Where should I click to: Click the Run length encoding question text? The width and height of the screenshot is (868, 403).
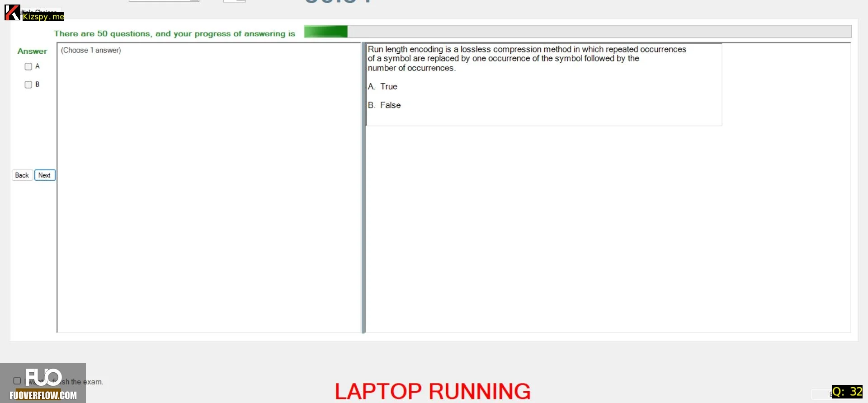[527, 59]
